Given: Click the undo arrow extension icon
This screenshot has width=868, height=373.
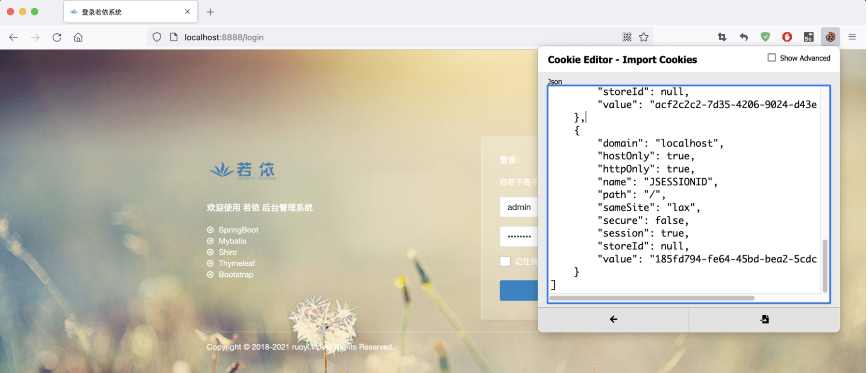Looking at the screenshot, I should point(743,37).
